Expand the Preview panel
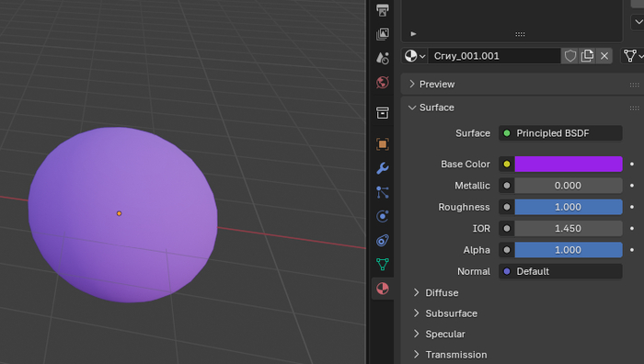This screenshot has width=644, height=364. pyautogui.click(x=437, y=85)
